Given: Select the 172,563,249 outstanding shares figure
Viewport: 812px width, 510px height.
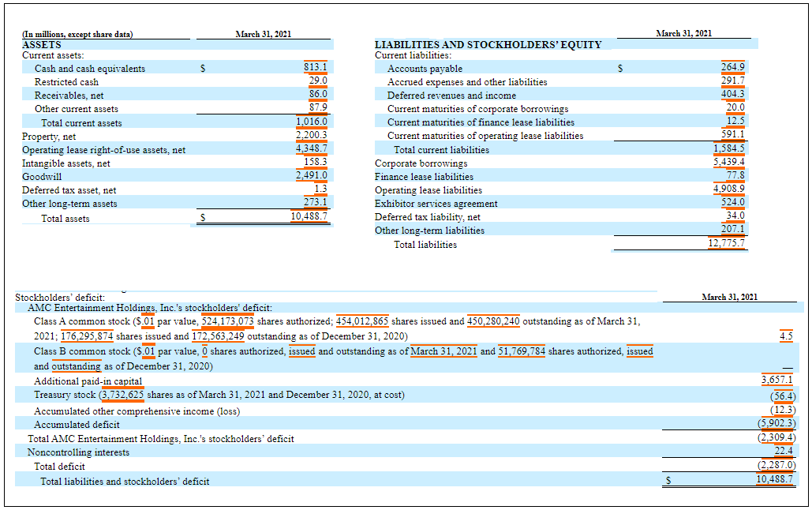Looking at the screenshot, I should click(218, 337).
